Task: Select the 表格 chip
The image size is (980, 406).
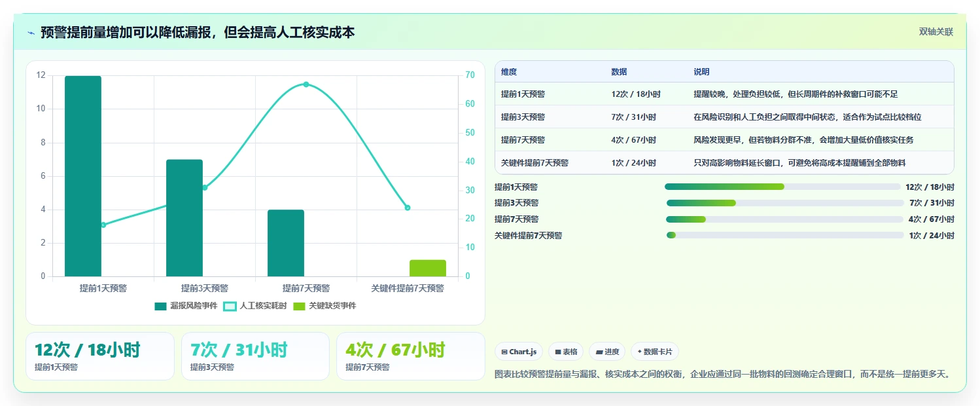Action: pos(566,352)
